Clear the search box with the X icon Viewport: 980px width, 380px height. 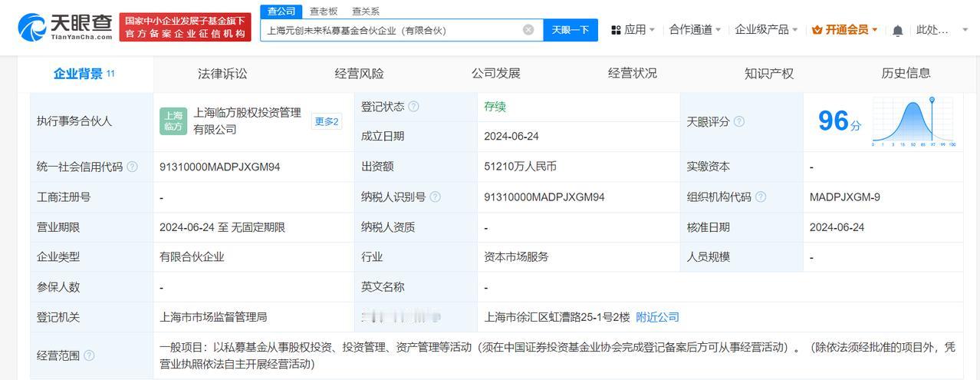point(528,30)
